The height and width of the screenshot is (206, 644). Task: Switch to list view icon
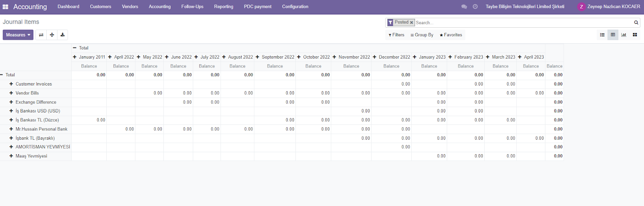[x=602, y=35]
